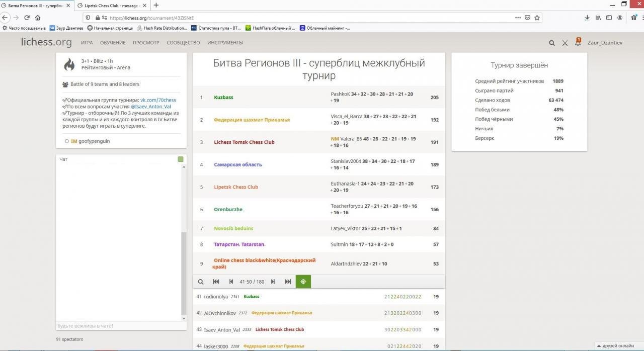Close the Lipetsk Chess Club tab
Viewport: 644px width, 351px height.
tap(144, 6)
